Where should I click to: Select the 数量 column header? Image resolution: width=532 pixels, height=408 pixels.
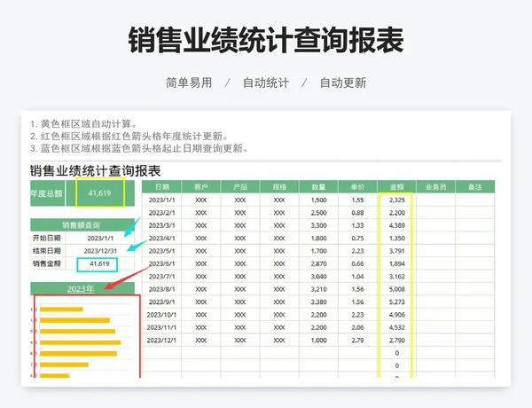(318, 186)
